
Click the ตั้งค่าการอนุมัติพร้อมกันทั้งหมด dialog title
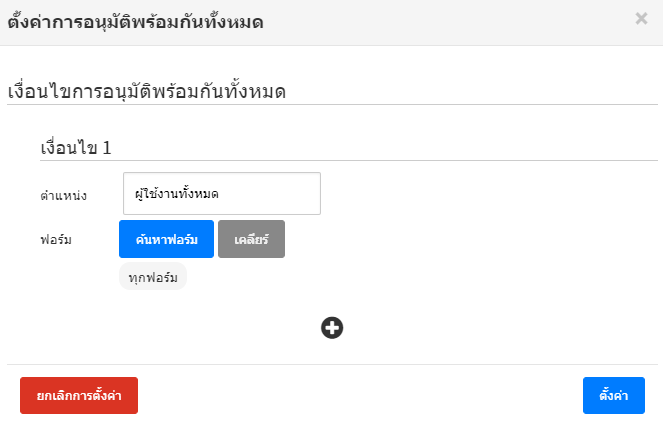point(135,21)
